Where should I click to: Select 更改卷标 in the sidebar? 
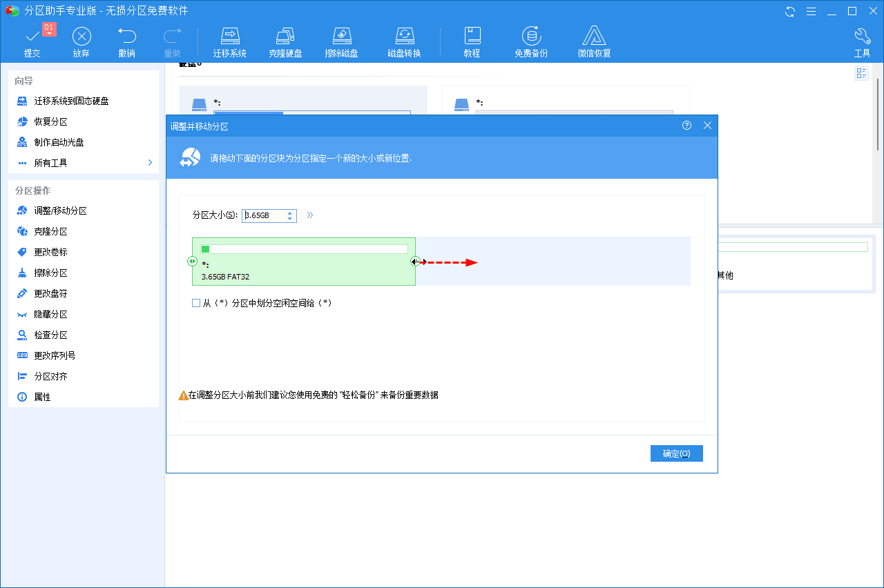pos(50,253)
